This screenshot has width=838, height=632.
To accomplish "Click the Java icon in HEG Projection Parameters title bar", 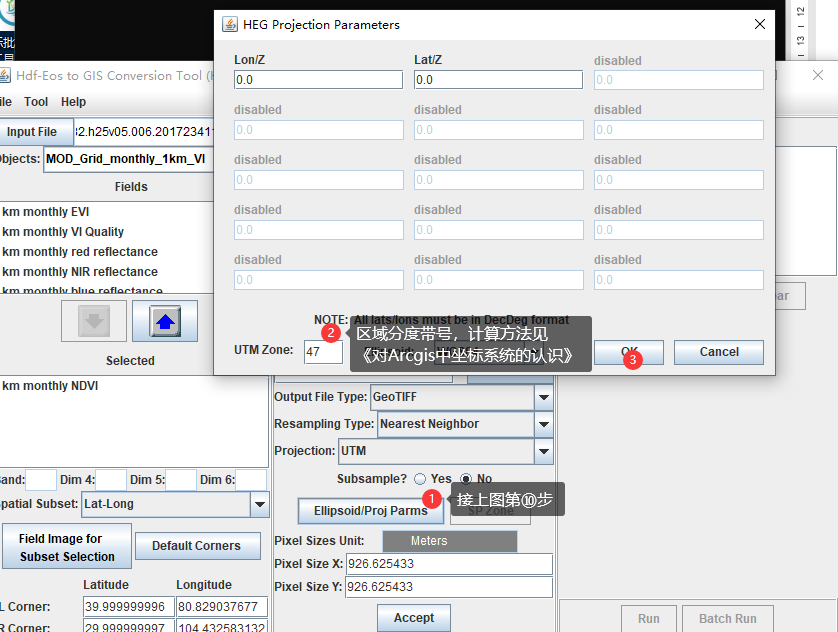I will click(228, 24).
